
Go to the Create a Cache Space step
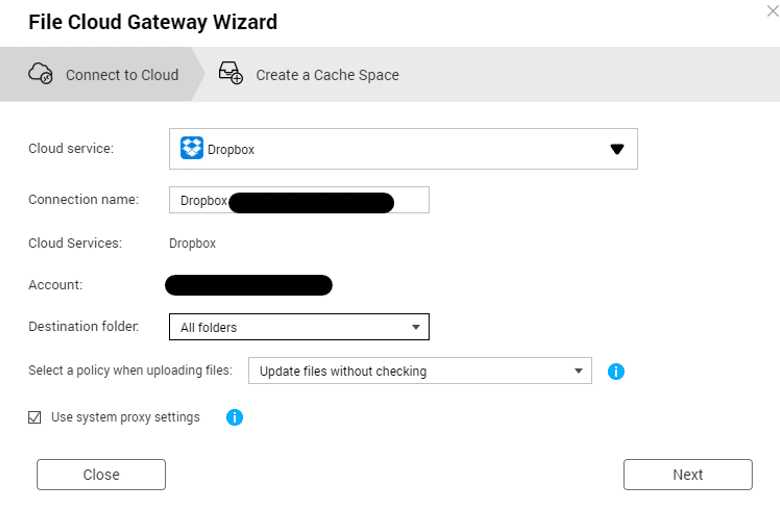308,74
